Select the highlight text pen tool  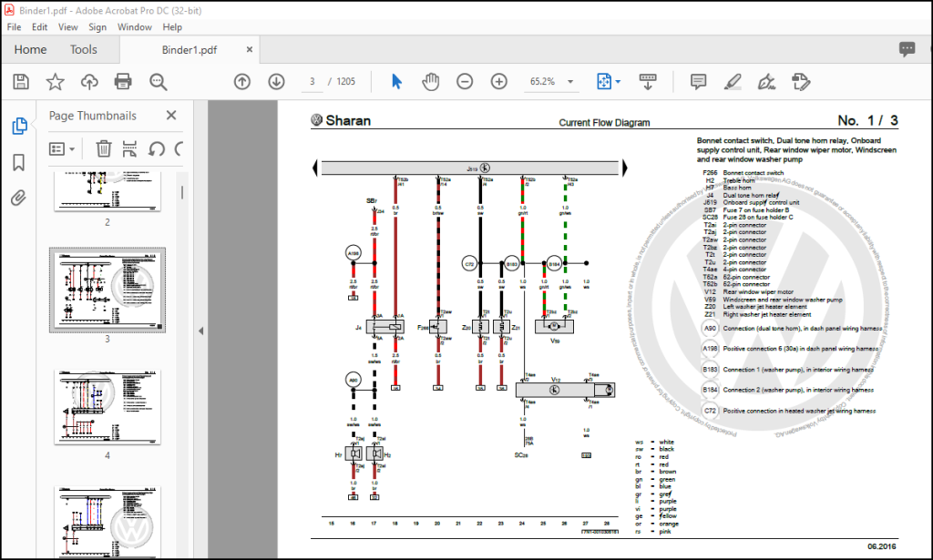point(733,81)
